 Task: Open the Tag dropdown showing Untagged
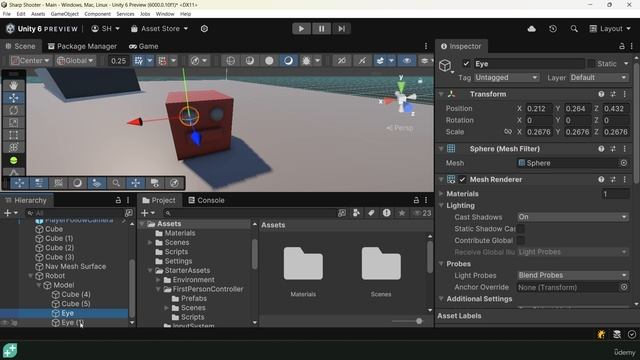click(506, 78)
